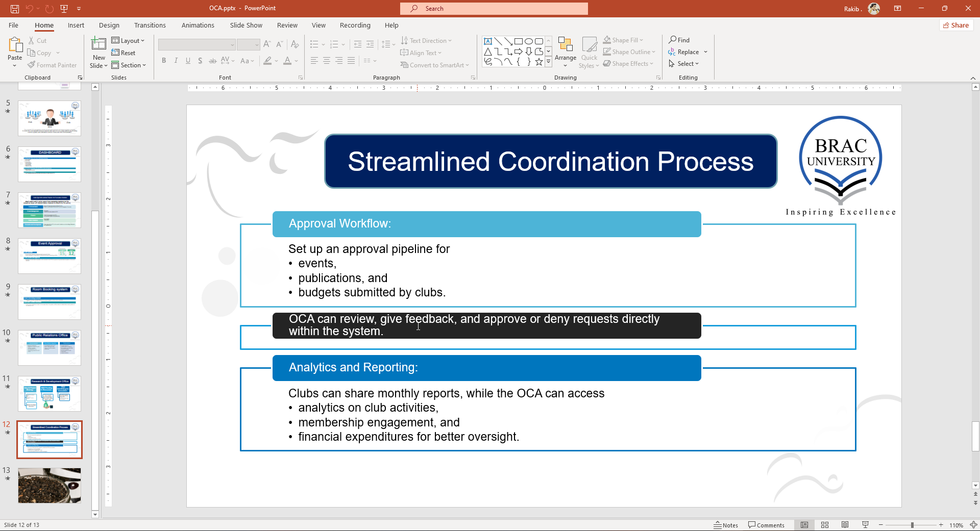The height and width of the screenshot is (531, 980).
Task: Switch to Slide Sorter view icon
Action: click(x=824, y=525)
